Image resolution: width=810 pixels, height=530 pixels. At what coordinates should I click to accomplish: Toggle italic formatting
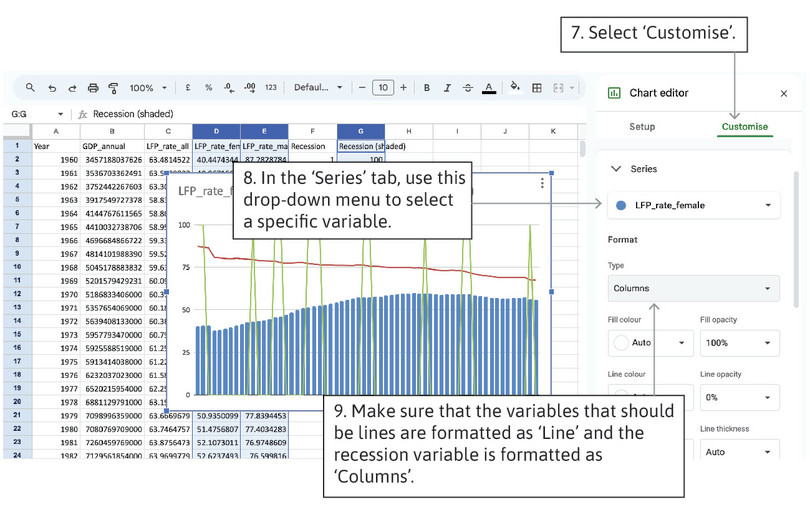(447, 88)
